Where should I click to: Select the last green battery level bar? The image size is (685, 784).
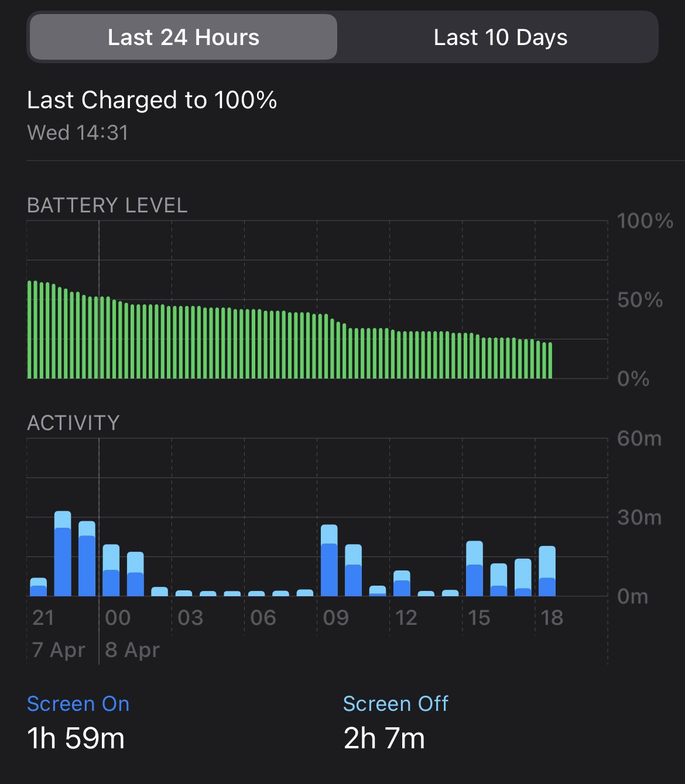(550, 360)
